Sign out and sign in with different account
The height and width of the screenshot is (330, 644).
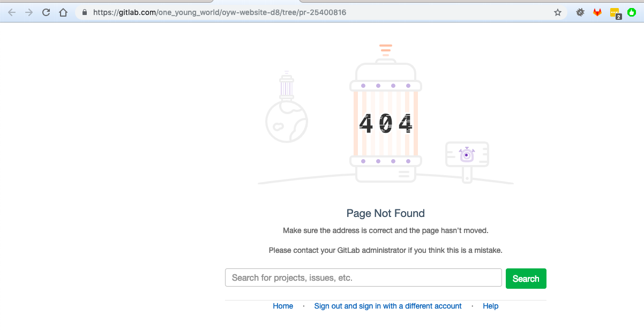[387, 306]
